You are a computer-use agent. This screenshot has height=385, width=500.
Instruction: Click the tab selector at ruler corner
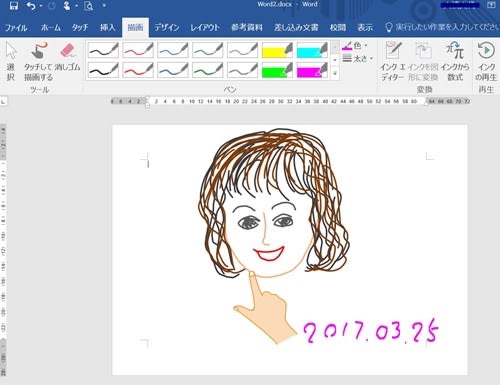(x=3, y=101)
